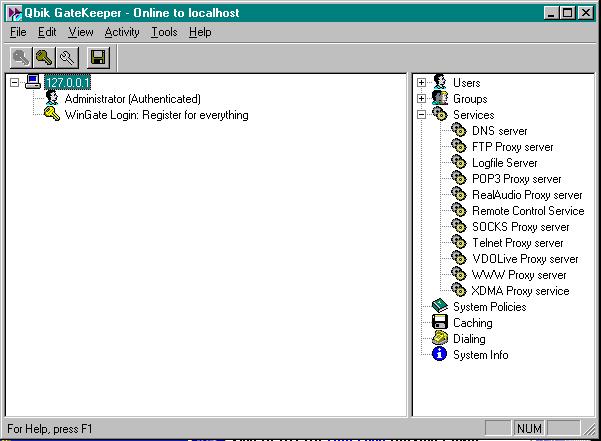This screenshot has width=601, height=441.
Task: Select the 'XDMA Proxy service' label
Action: pos(521,291)
